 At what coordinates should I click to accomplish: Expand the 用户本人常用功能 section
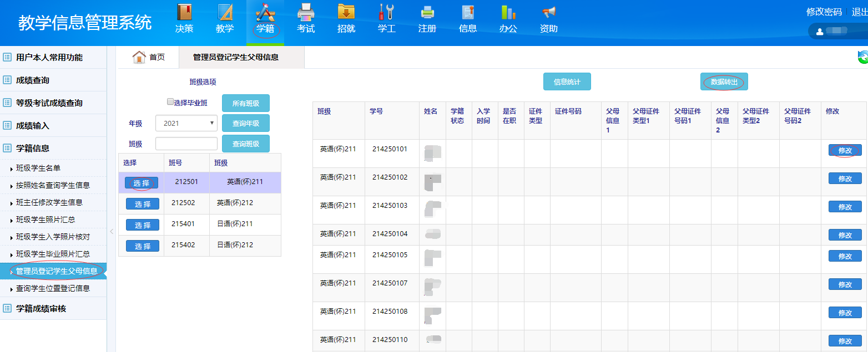[53, 57]
